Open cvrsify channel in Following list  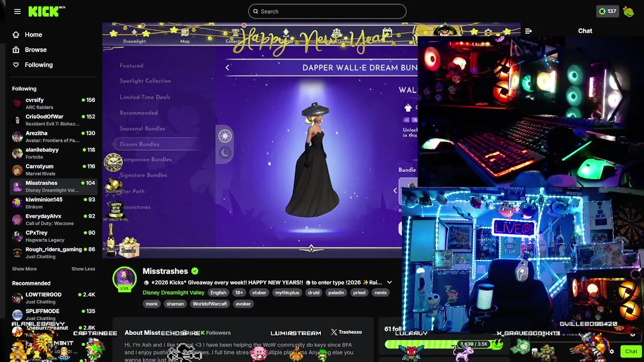[53, 103]
